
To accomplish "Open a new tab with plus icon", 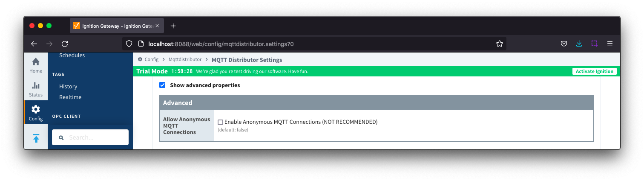I will [173, 26].
